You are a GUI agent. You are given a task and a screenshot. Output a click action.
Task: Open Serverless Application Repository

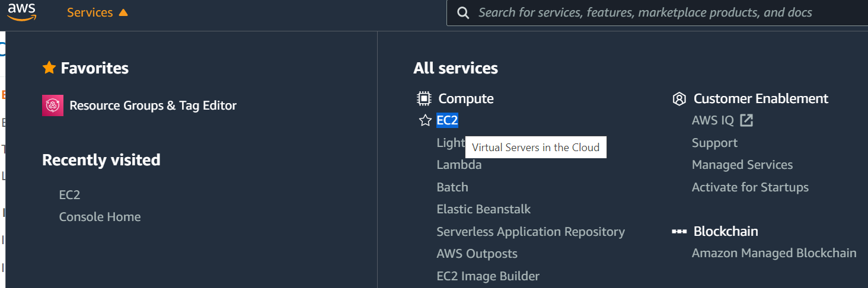531,232
